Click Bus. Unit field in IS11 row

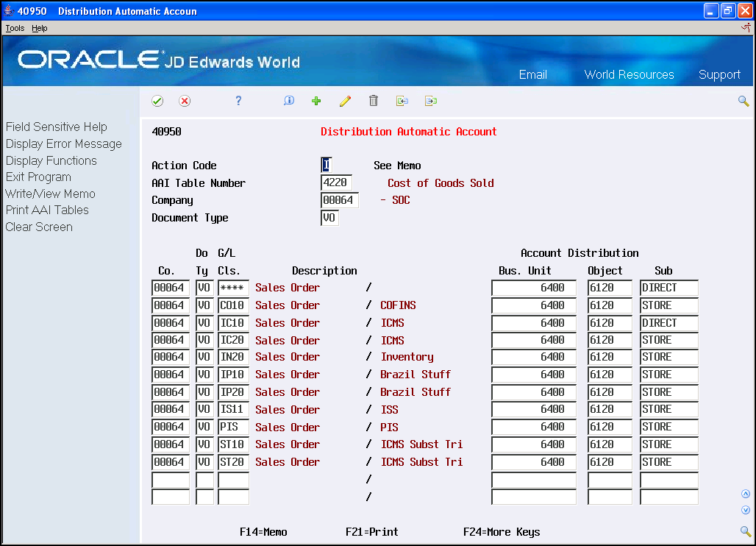coord(534,409)
